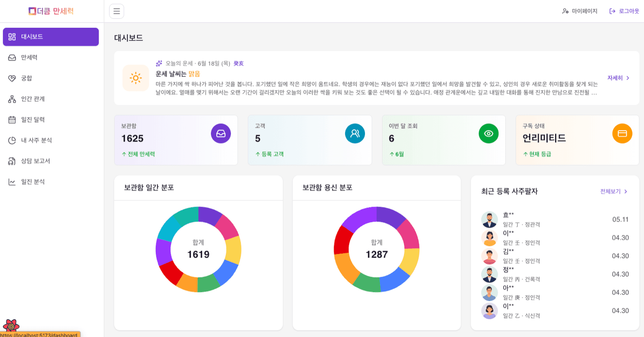Viewport: 644px width, 337px height.
Task: Click the 운세 날씨는 맑음 heading
Action: 178,74
